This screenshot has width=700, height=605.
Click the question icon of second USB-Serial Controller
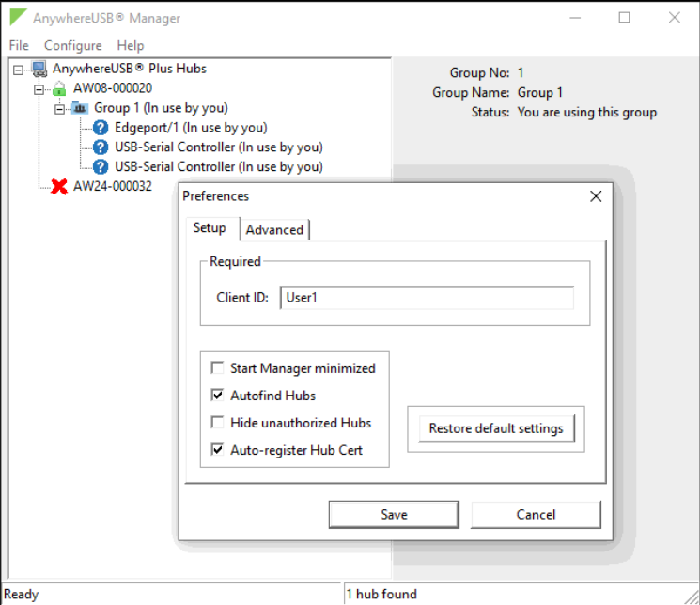tap(101, 167)
